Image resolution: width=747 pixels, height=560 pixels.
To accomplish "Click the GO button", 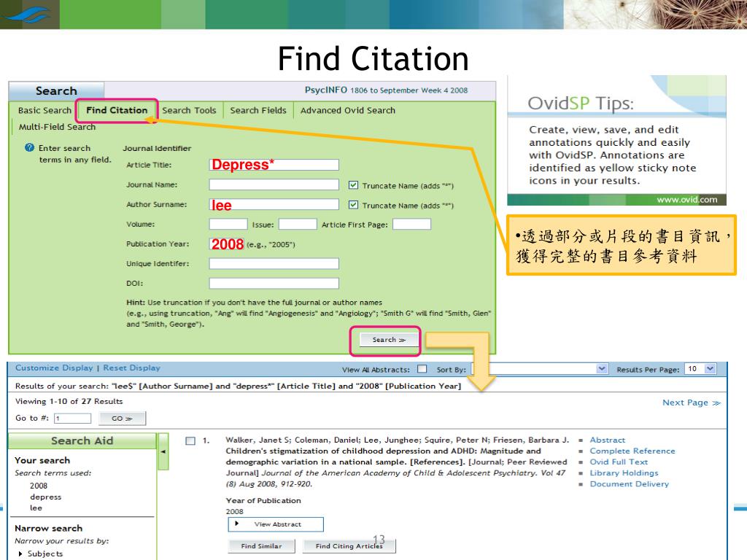I will [122, 419].
